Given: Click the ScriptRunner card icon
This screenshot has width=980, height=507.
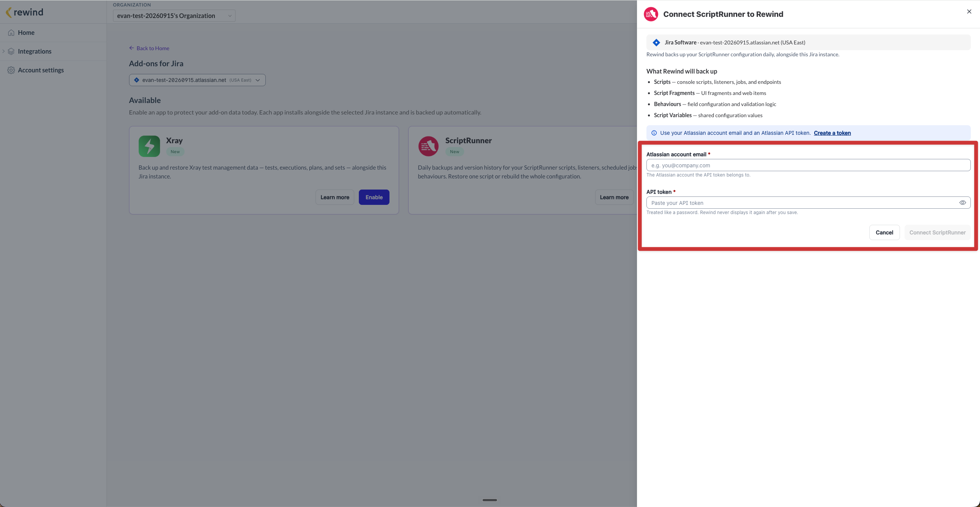Looking at the screenshot, I should coord(428,146).
